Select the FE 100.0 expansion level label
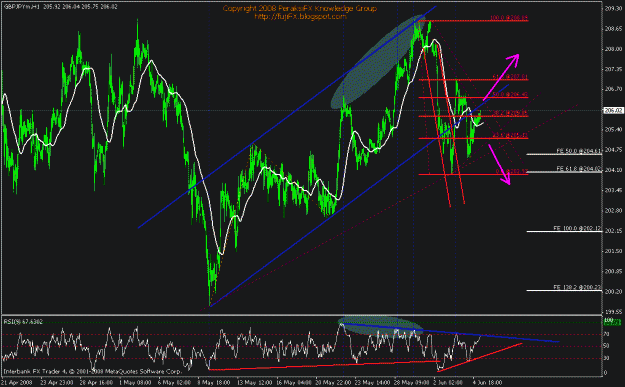This screenshot has height=387, width=625. click(x=577, y=228)
